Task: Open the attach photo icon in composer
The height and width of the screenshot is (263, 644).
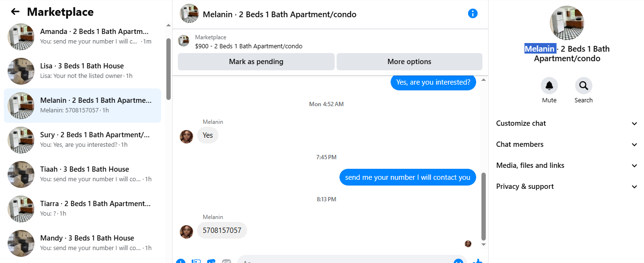Action: pyautogui.click(x=196, y=261)
